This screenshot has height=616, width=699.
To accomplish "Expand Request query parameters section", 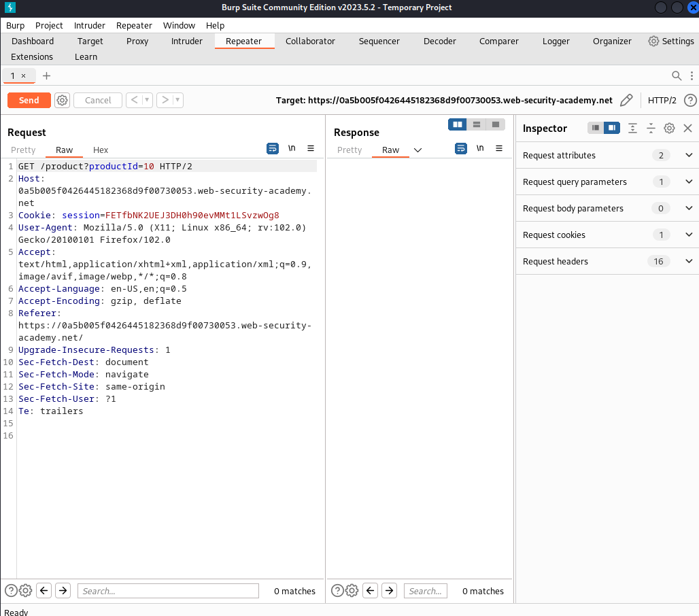I will [689, 182].
